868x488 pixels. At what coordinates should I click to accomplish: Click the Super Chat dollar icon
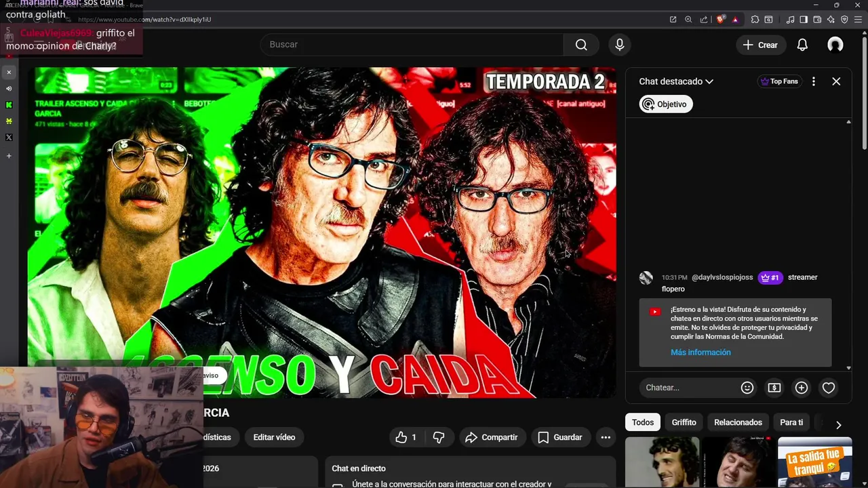coord(774,388)
